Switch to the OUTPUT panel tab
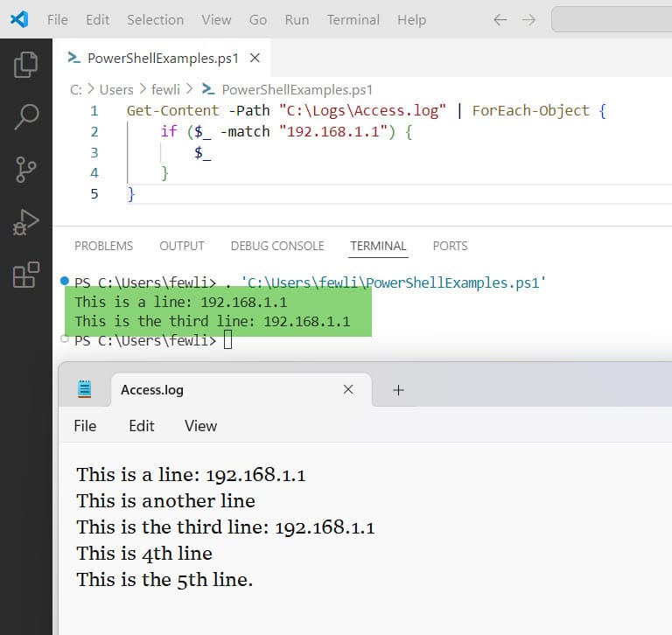Screen dimensions: 672x635 [x=182, y=246]
